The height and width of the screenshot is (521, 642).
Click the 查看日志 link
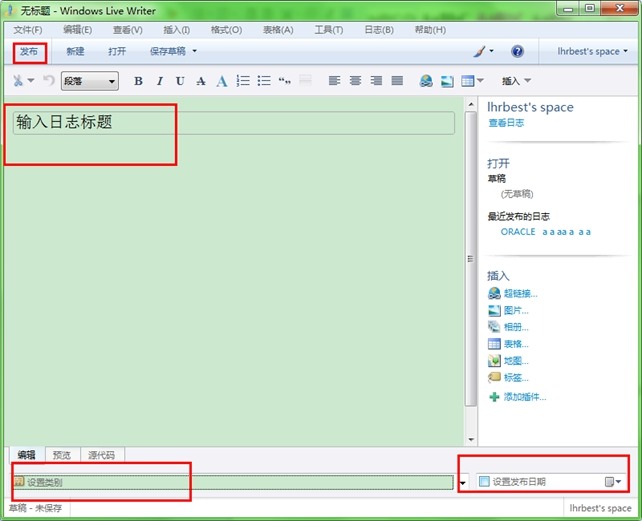pos(506,122)
